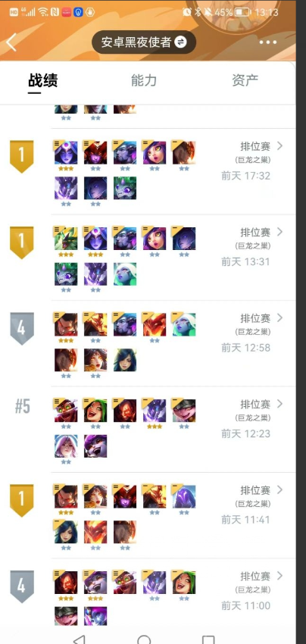
Task: Tap the first champion icon in the 13:31 match
Action: click(66, 239)
